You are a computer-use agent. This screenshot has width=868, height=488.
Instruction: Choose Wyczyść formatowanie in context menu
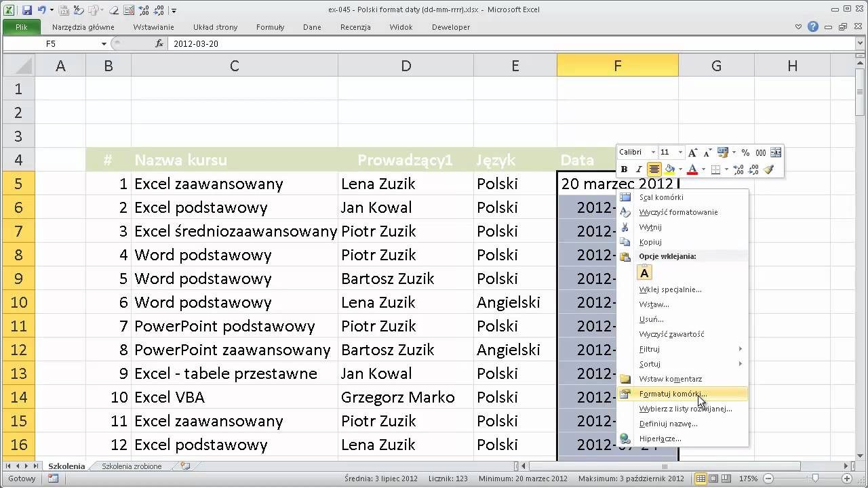pos(682,212)
